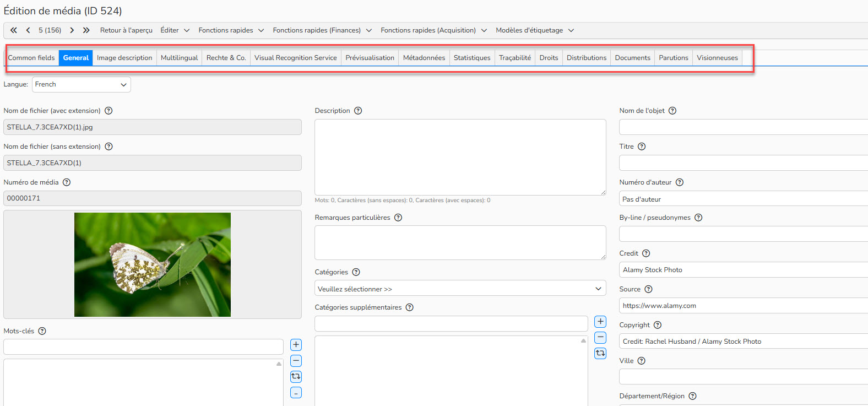Viewport: 868px width, 406px height.
Task: Click the Credit field Alamy Stock Photo
Action: pyautogui.click(x=744, y=269)
